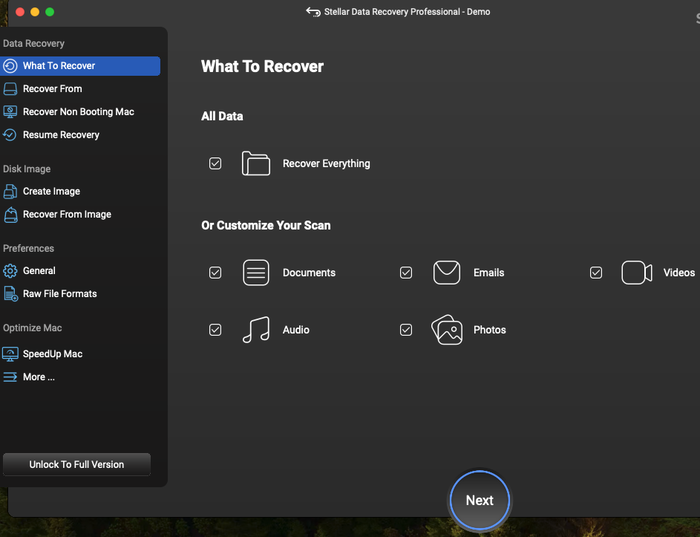Click the Recover Everything label
The image size is (700, 537).
coord(326,164)
